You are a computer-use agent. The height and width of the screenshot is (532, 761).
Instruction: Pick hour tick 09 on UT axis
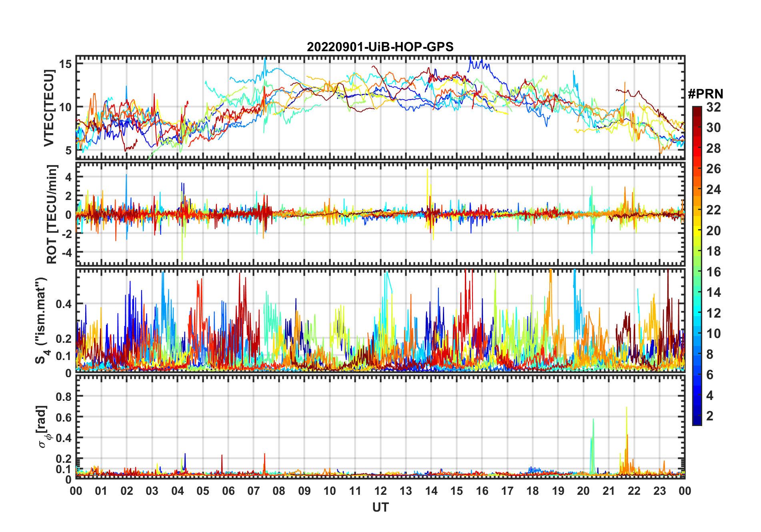point(304,491)
